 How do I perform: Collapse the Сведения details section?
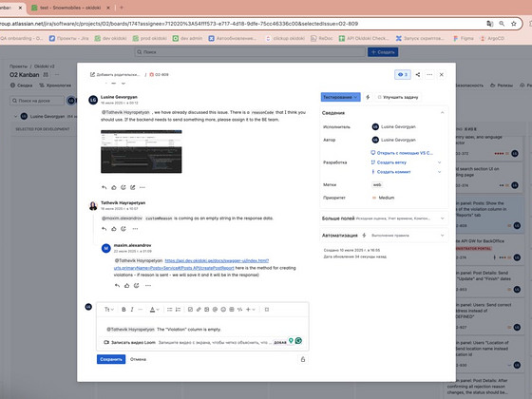[442, 113]
